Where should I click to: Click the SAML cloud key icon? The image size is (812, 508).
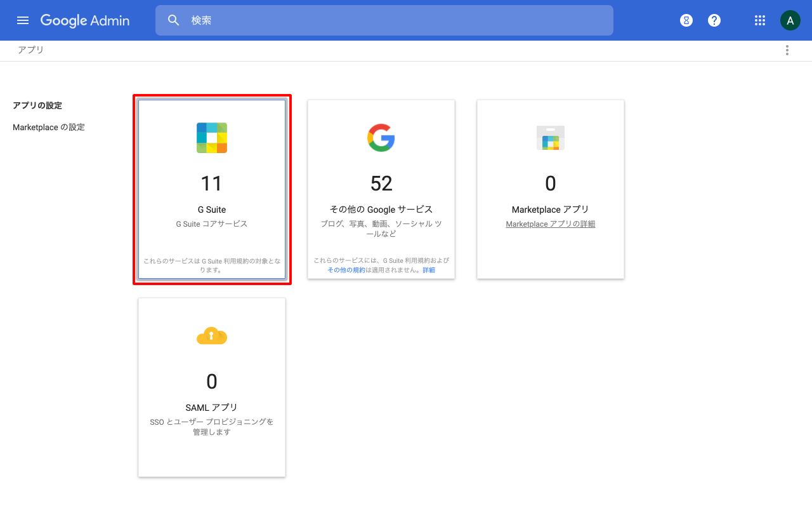pos(212,336)
